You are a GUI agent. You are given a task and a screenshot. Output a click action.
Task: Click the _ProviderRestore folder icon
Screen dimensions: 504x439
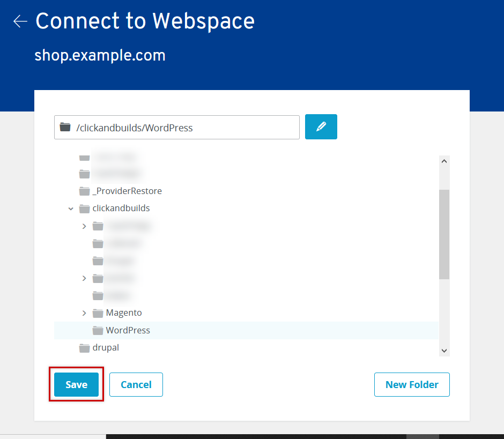tap(84, 191)
